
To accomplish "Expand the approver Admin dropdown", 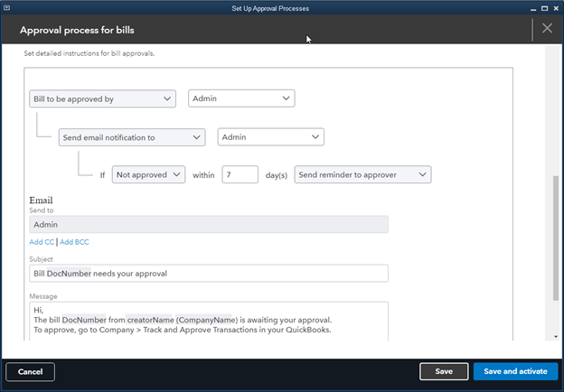I will (241, 98).
